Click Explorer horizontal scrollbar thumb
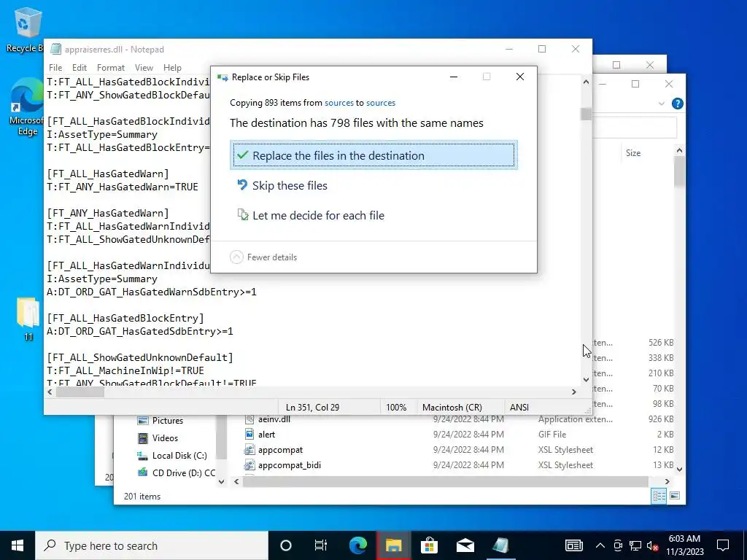This screenshot has height=560, width=747. (x=446, y=481)
